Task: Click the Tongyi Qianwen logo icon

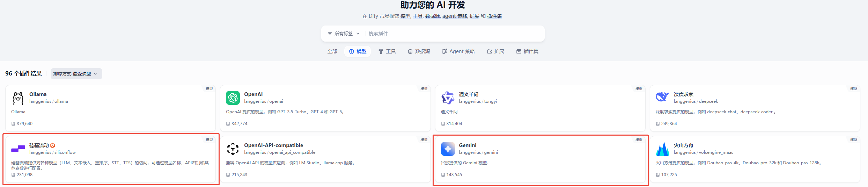Action: 448,98
